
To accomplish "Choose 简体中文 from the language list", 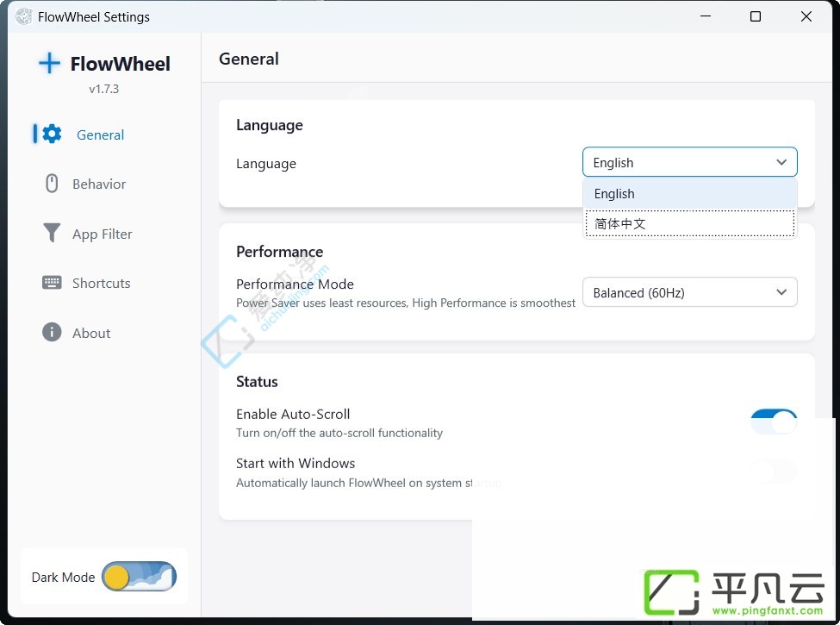I will [x=689, y=223].
